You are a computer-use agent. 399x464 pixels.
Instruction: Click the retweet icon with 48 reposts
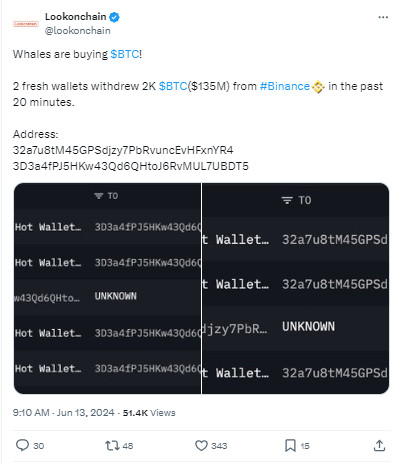pos(111,445)
